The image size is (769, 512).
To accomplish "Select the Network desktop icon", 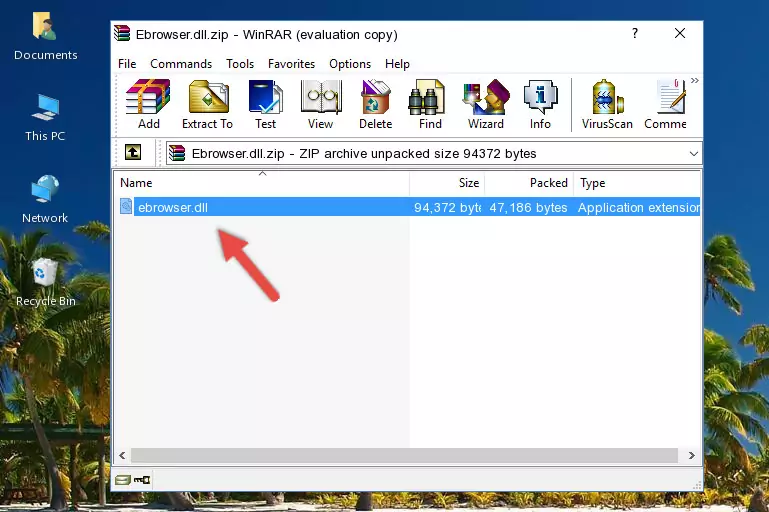I will coord(45,199).
